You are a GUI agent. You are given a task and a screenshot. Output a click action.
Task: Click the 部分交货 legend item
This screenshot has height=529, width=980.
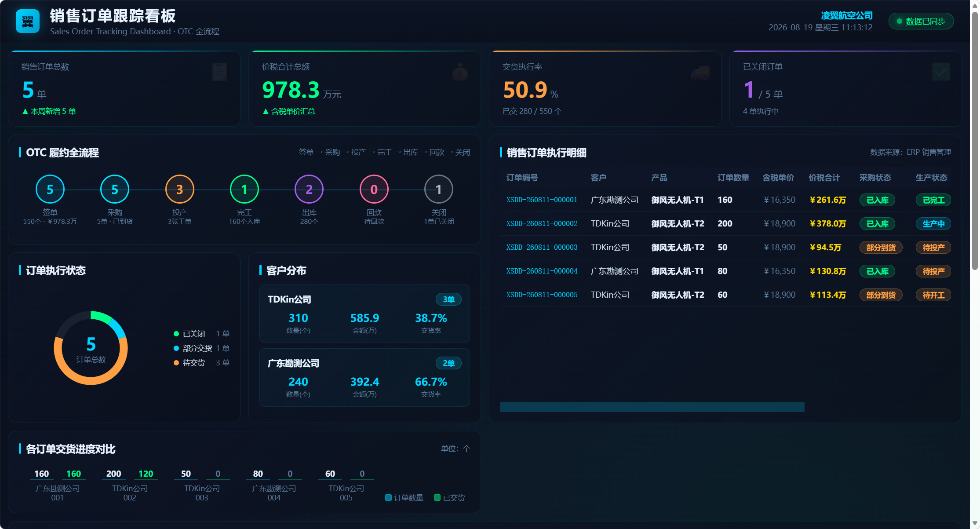[202, 348]
